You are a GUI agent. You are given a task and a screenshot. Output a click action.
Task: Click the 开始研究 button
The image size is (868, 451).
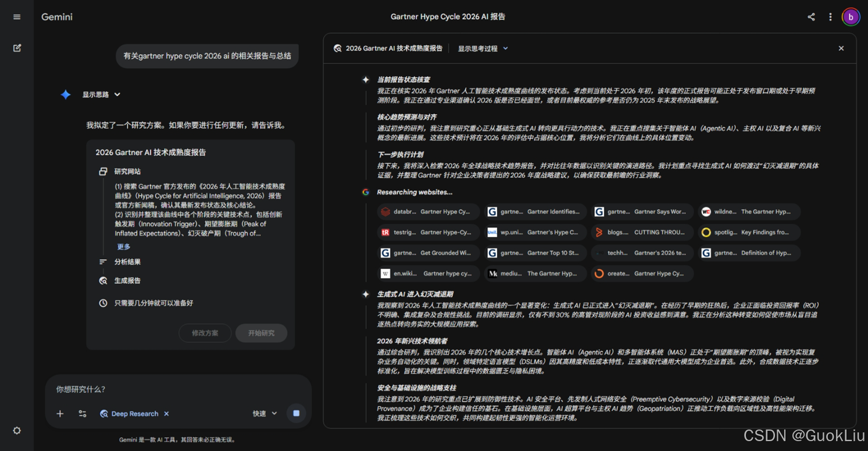(261, 333)
